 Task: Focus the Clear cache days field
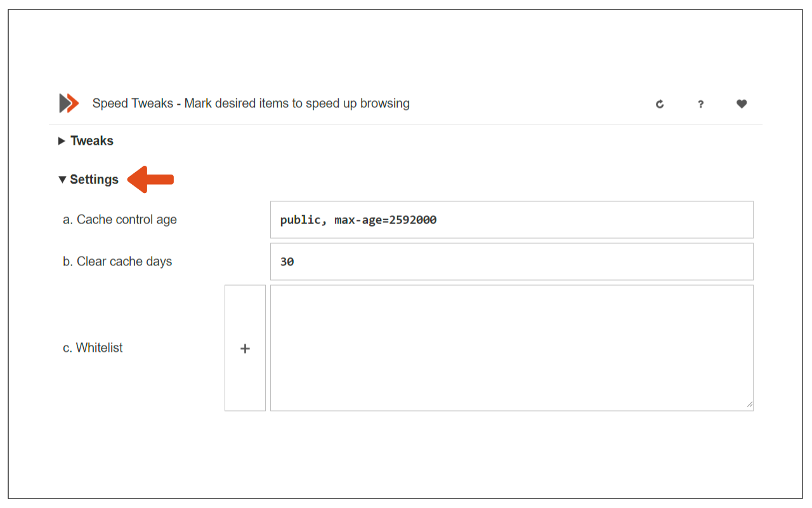pyautogui.click(x=511, y=262)
